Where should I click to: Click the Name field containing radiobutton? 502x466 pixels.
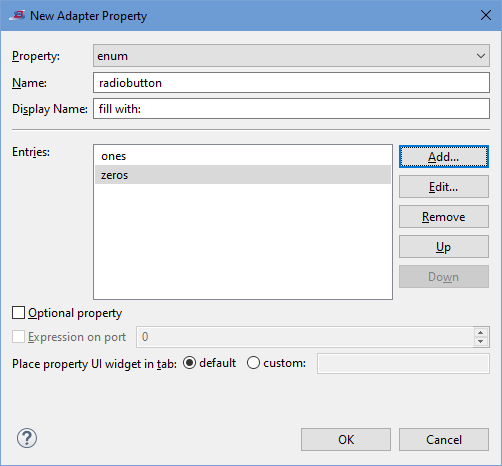coord(291,83)
